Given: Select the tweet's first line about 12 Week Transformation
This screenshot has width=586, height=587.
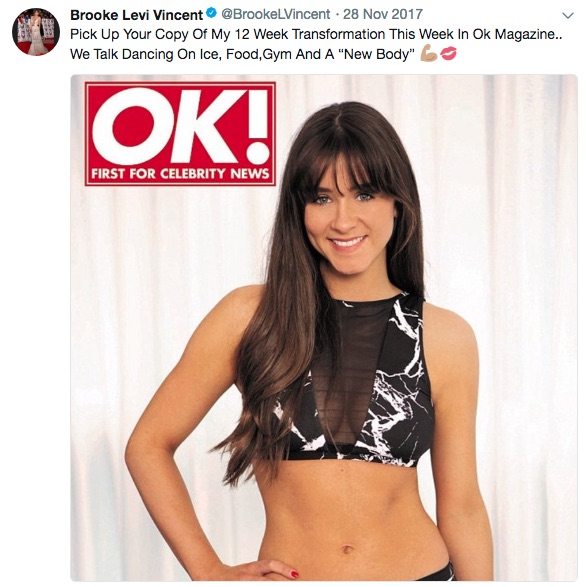Looking at the screenshot, I should 316,34.
